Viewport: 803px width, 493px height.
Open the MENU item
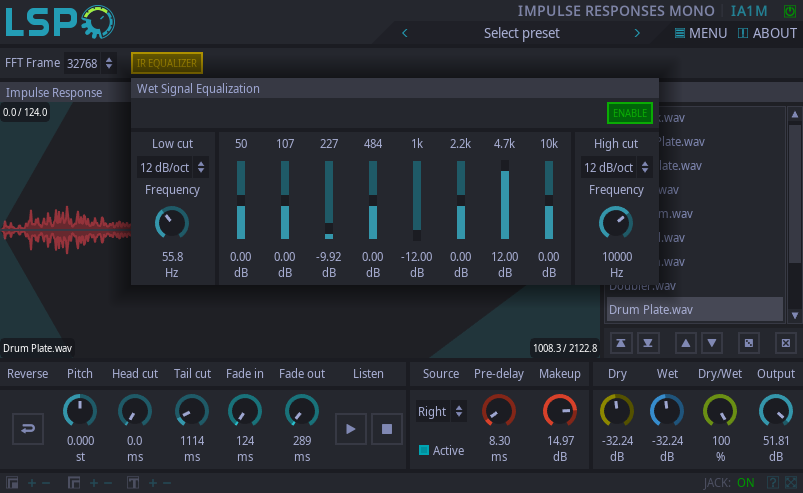tap(700, 33)
